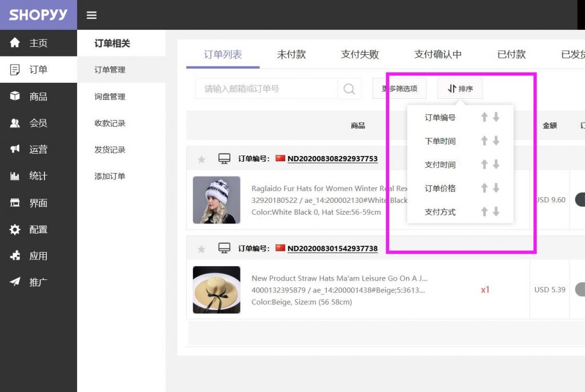Image resolution: width=585 pixels, height=392 pixels.
Task: Click the 金额 column header
Action: pyautogui.click(x=550, y=126)
